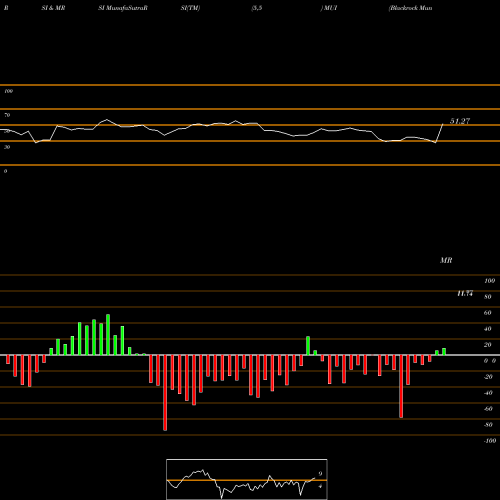Click the MR axis label -60
500x500 pixels.
point(488,409)
